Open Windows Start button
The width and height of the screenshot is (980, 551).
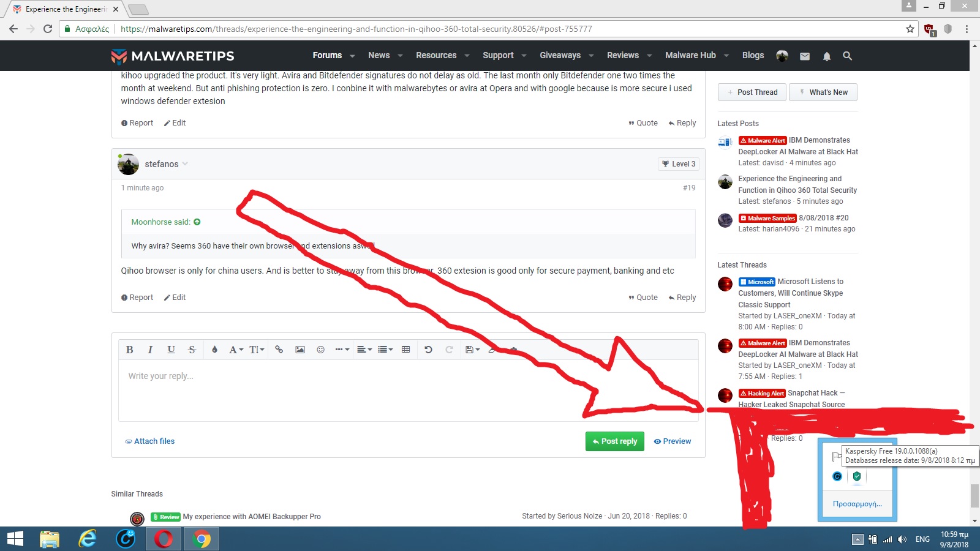(x=15, y=539)
